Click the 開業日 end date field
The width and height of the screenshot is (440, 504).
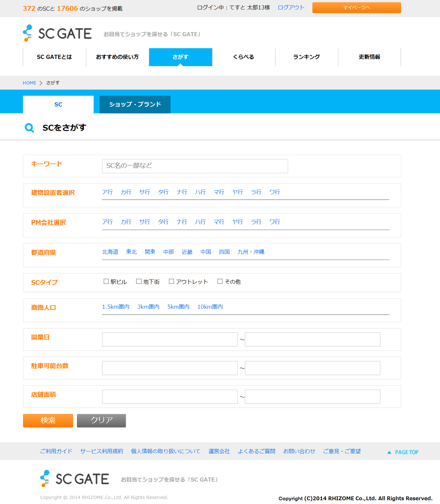312,339
